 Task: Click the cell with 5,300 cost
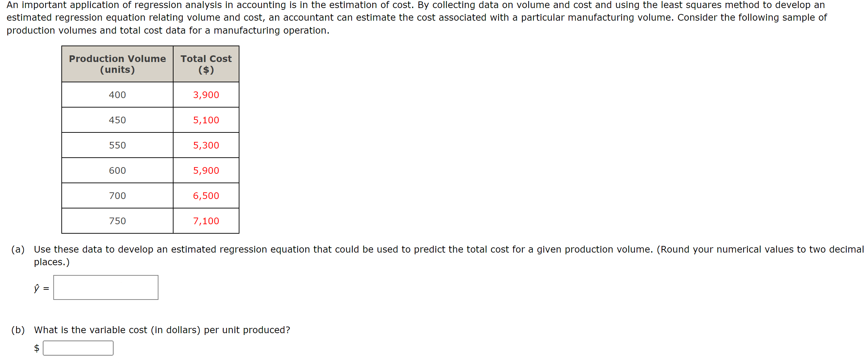(206, 145)
